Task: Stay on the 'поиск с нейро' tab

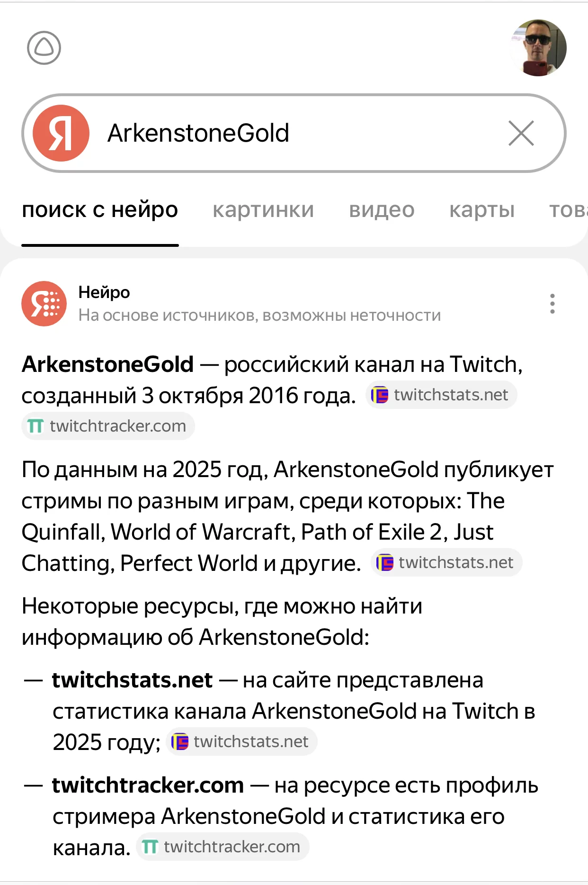Action: click(x=100, y=210)
